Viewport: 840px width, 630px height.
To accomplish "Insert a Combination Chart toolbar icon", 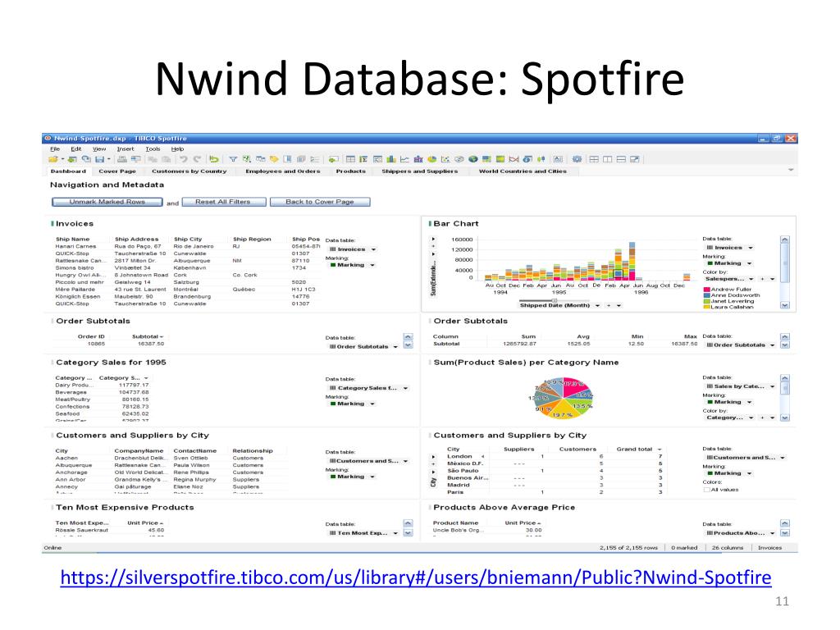I will pyautogui.click(x=418, y=159).
